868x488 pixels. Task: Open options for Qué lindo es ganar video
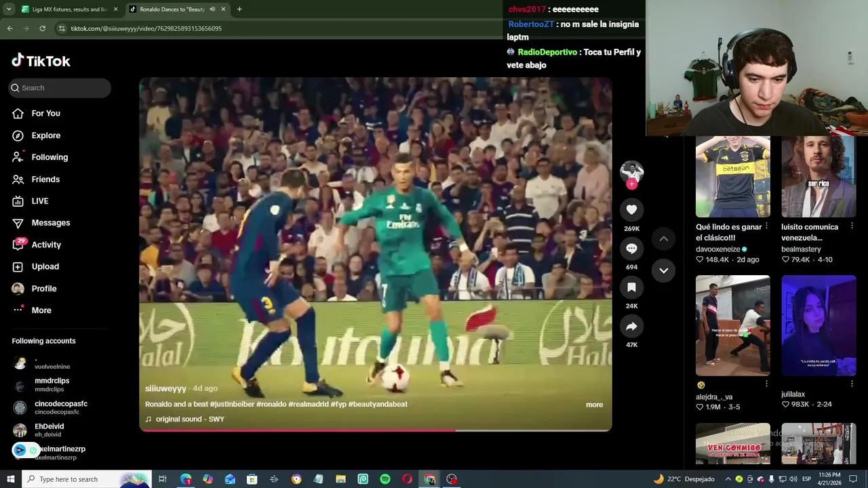coord(766,226)
